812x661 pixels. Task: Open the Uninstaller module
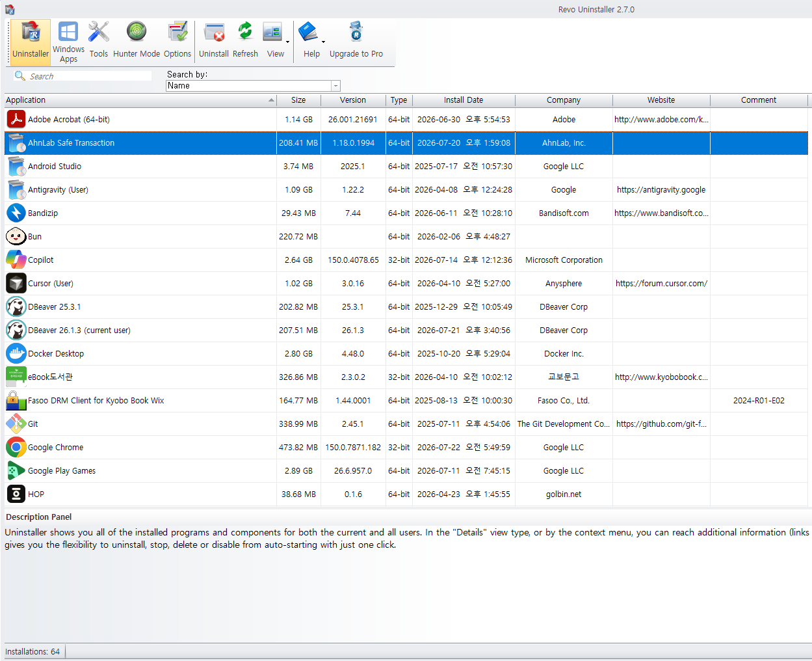(x=31, y=42)
